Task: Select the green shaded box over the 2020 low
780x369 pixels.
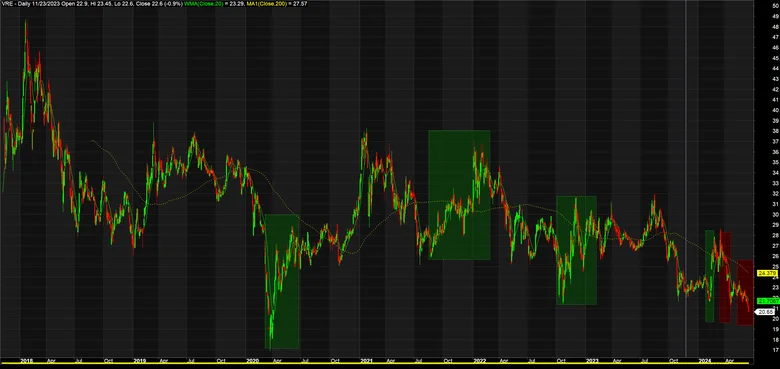Action: 282,281
